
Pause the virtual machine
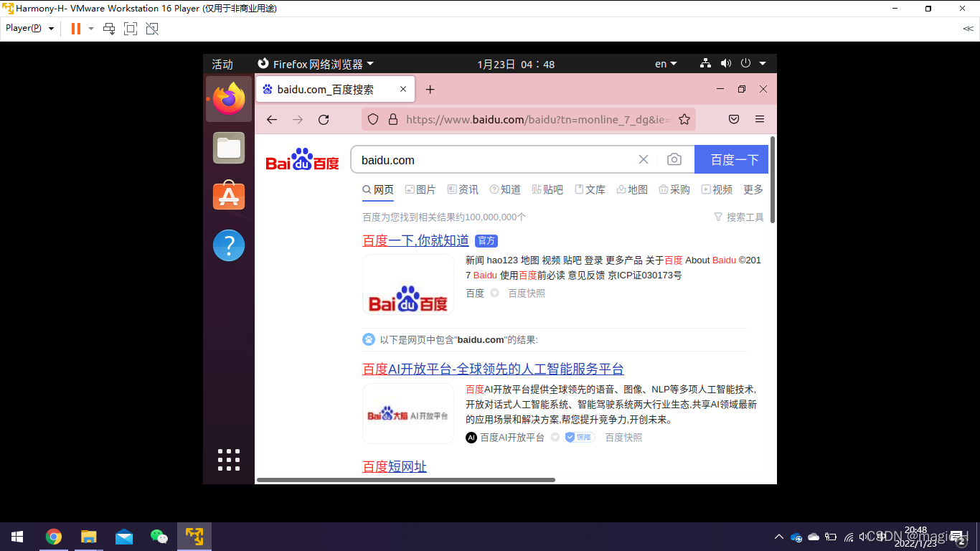[x=76, y=29]
